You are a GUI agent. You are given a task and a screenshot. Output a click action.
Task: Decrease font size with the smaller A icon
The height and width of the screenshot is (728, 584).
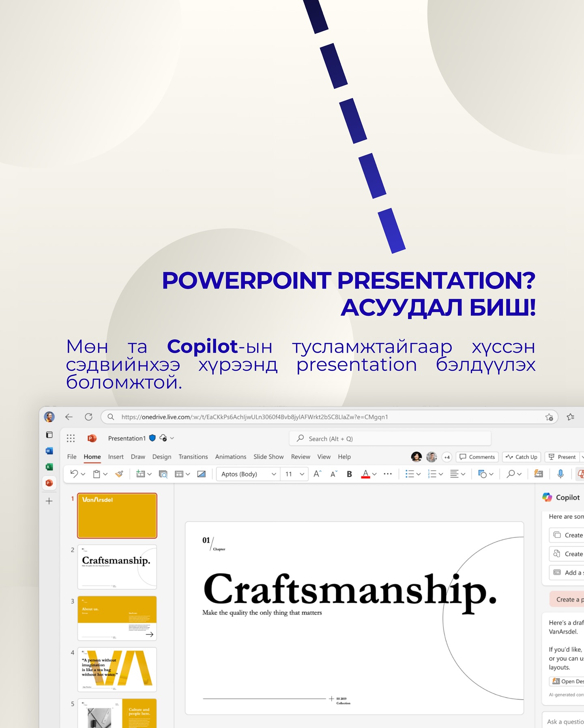click(x=334, y=474)
